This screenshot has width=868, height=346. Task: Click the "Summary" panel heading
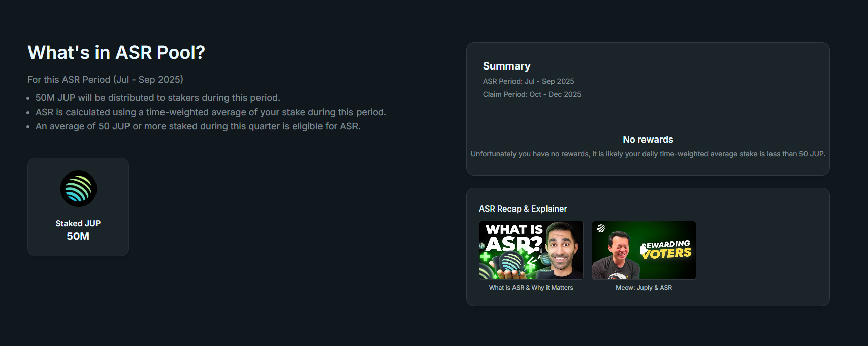[x=506, y=66]
